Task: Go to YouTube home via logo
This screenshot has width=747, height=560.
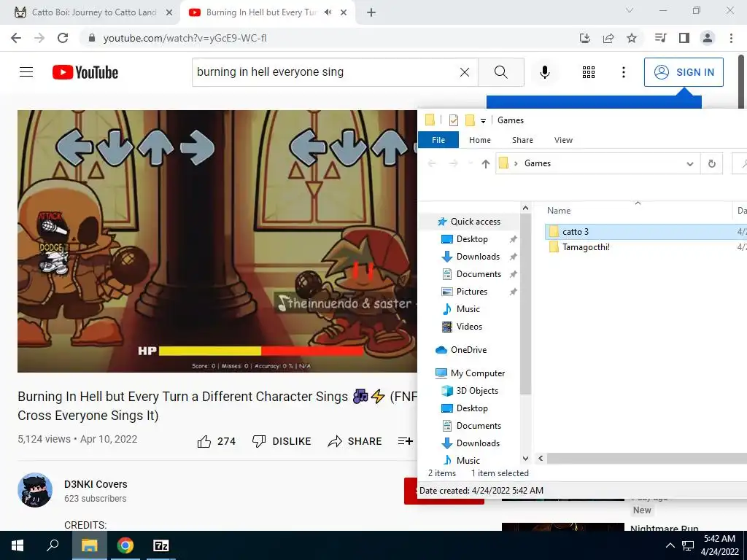Action: pos(85,72)
